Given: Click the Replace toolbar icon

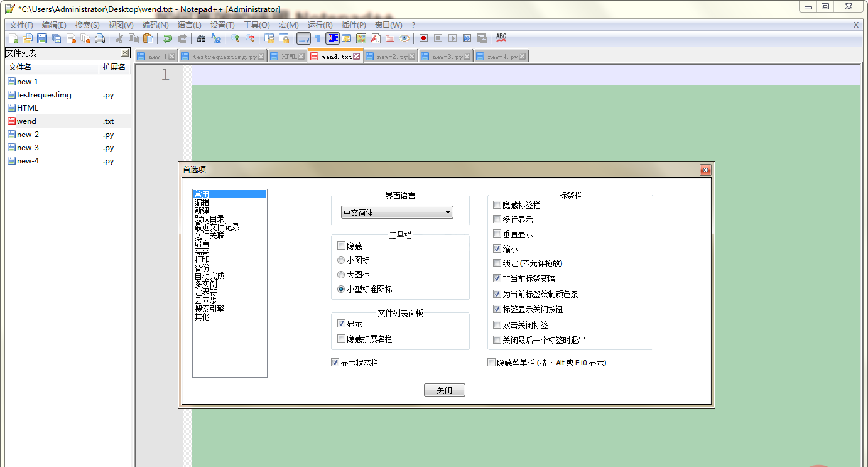Looking at the screenshot, I should (216, 38).
